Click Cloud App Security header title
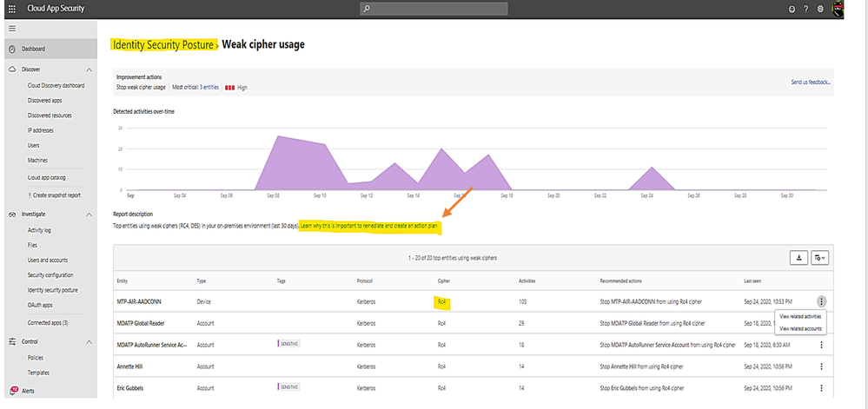This screenshot has width=868, height=409. click(56, 9)
